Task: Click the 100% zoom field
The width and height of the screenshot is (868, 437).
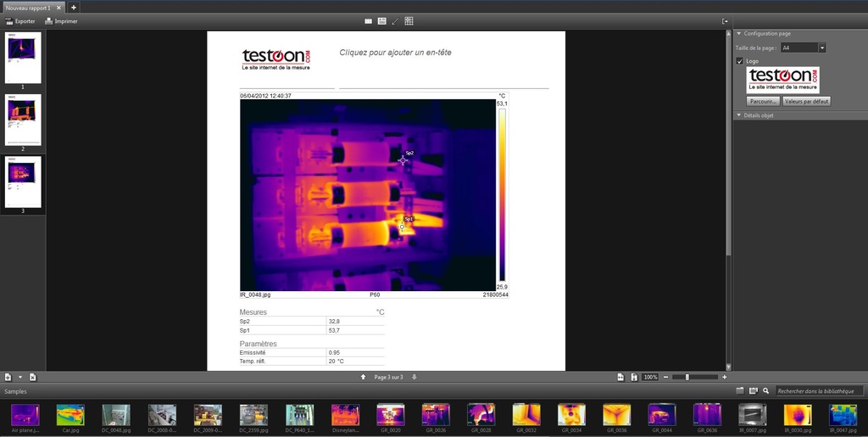Action: click(650, 378)
